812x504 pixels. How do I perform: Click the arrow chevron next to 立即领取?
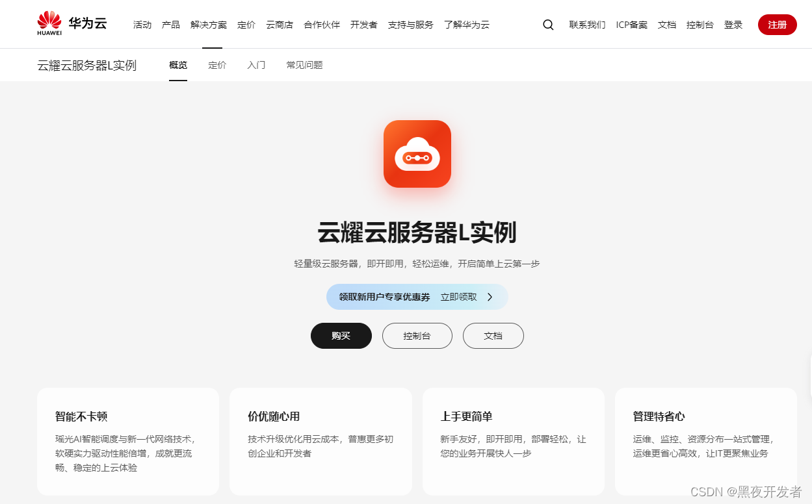490,297
